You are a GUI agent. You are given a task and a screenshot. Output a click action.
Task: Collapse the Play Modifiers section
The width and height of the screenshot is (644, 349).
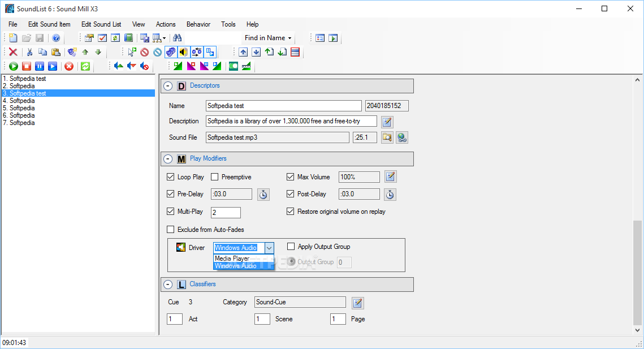click(x=168, y=159)
